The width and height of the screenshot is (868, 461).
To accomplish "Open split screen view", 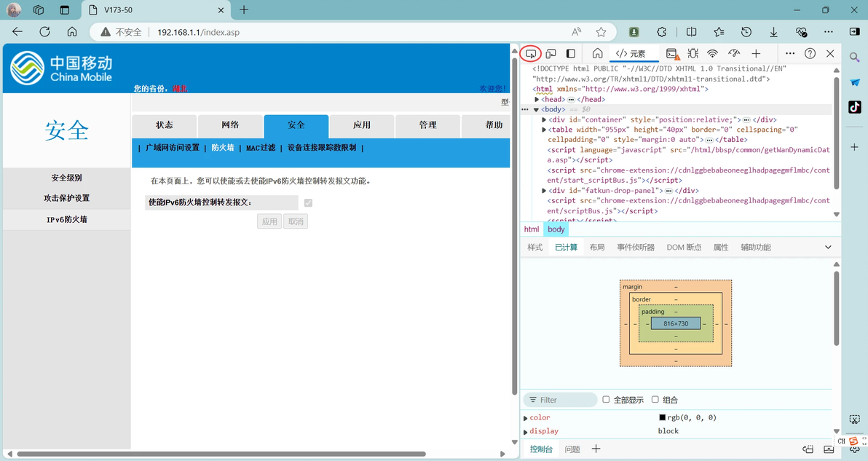I will tap(691, 32).
